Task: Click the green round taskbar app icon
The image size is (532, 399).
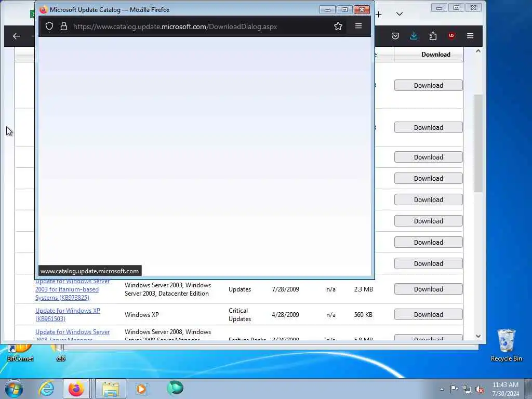Action: tap(175, 388)
